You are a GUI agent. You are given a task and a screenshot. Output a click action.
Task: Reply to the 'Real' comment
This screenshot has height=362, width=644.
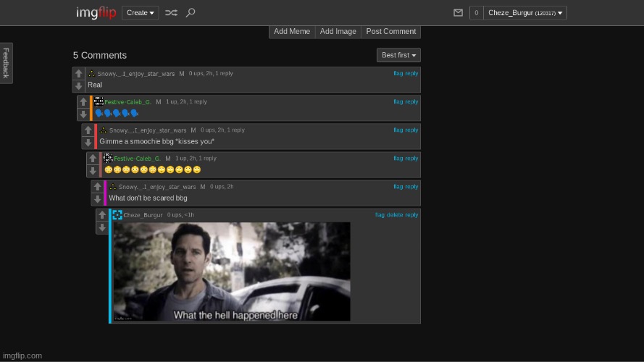(411, 73)
